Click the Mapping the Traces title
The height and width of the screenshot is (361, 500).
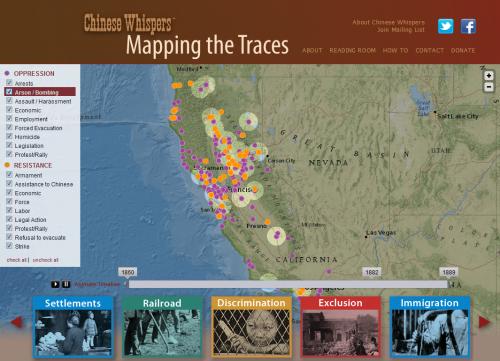tap(207, 45)
